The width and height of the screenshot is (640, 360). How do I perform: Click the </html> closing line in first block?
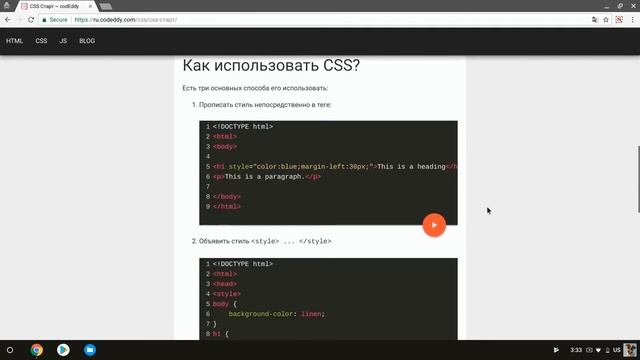click(227, 207)
